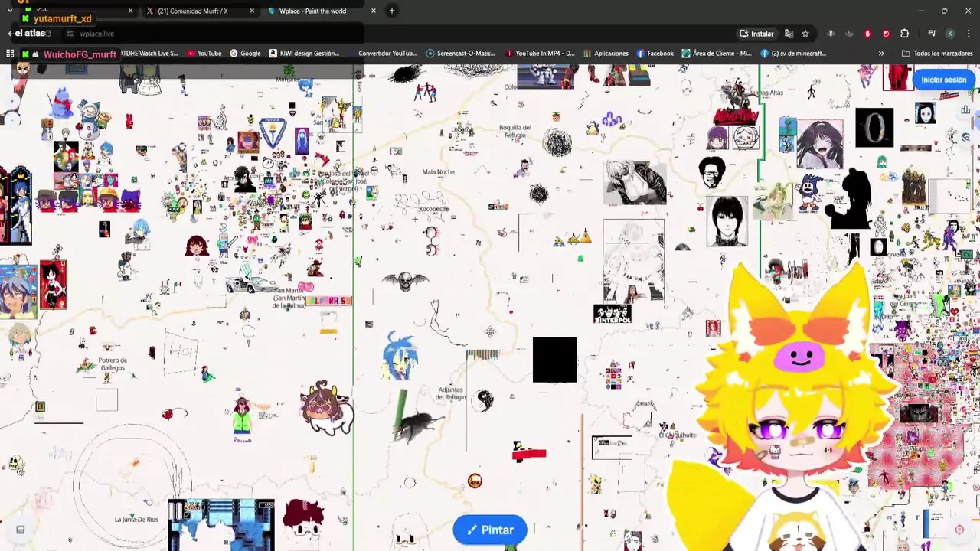This screenshot has width=980, height=551.
Task: Open the Aplicaciones bookmark
Action: (606, 54)
